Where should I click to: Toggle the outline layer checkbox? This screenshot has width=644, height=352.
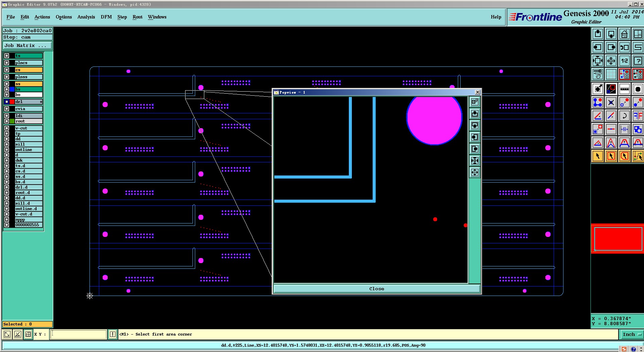pos(7,150)
